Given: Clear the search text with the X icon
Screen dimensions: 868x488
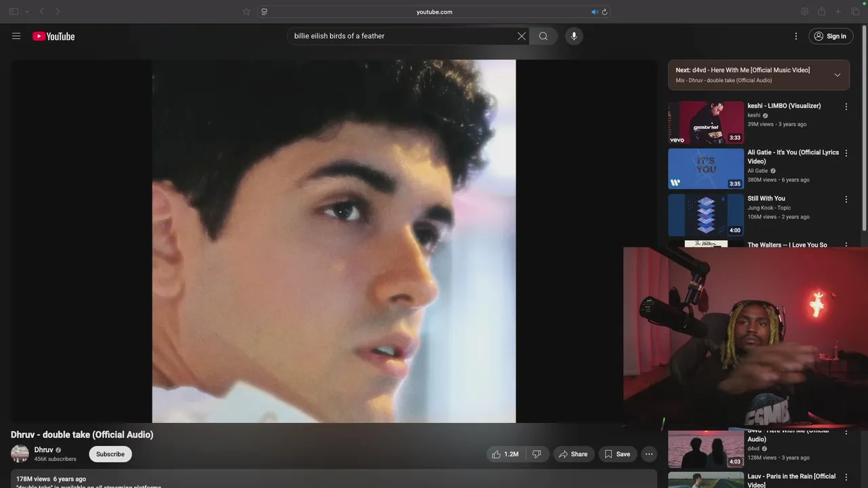Looking at the screenshot, I should tap(521, 36).
